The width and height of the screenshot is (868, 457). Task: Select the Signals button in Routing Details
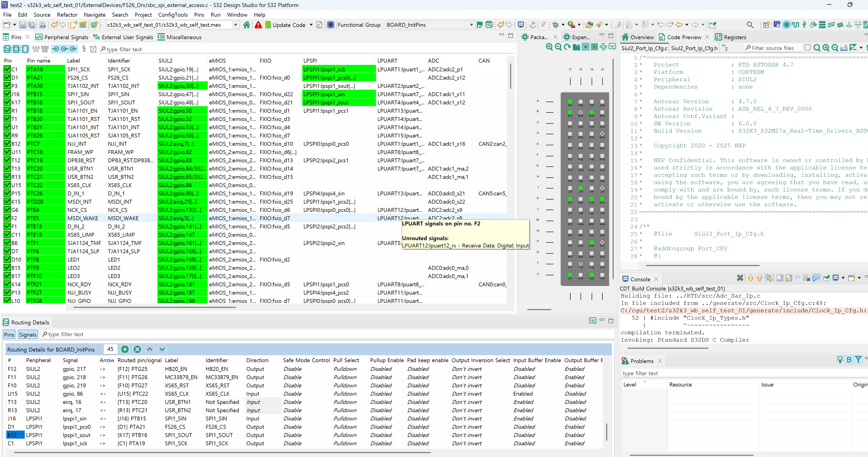[27, 334]
